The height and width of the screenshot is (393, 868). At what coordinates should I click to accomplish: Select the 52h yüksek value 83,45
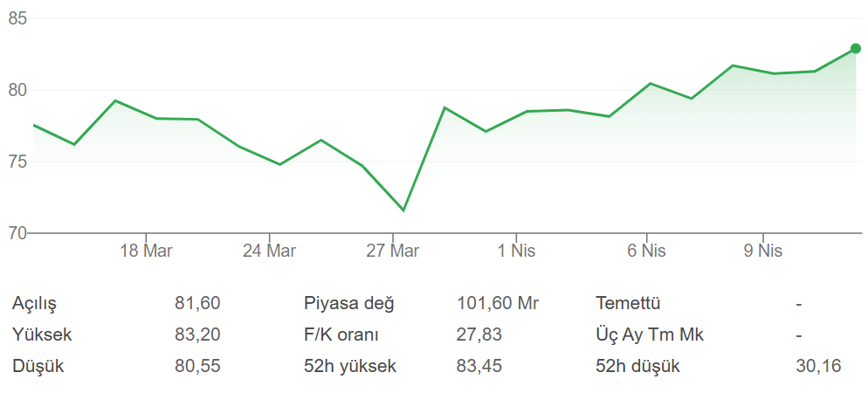tap(479, 366)
